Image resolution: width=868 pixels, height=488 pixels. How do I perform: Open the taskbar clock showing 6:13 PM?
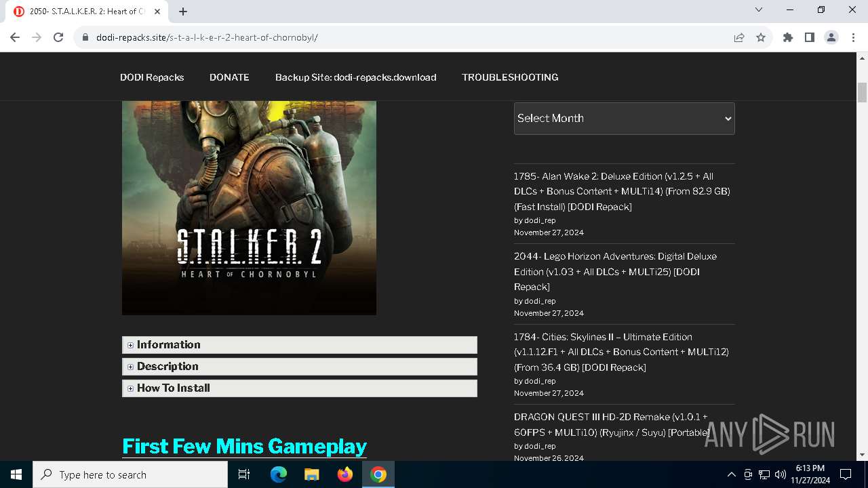click(810, 474)
